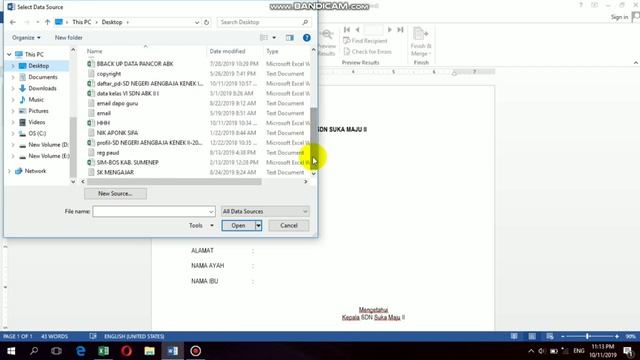Select file BBACK UP DATA PANCOR ABK

pos(135,64)
